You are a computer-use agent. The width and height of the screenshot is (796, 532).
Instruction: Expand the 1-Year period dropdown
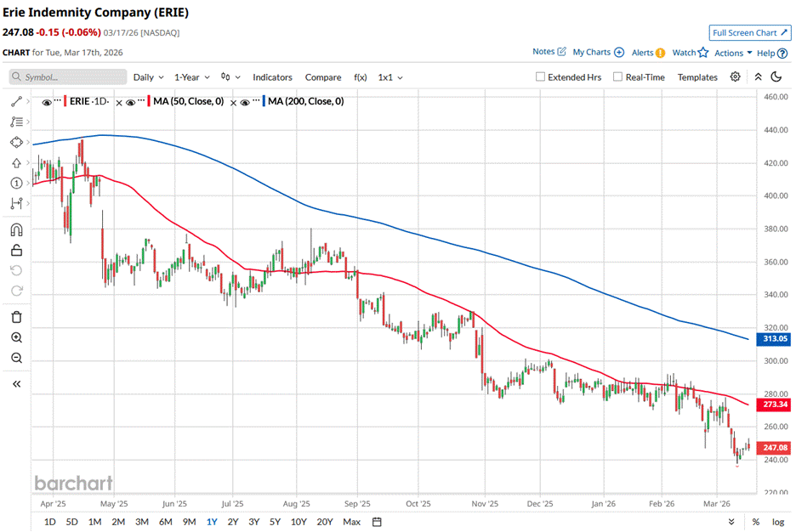coord(192,77)
